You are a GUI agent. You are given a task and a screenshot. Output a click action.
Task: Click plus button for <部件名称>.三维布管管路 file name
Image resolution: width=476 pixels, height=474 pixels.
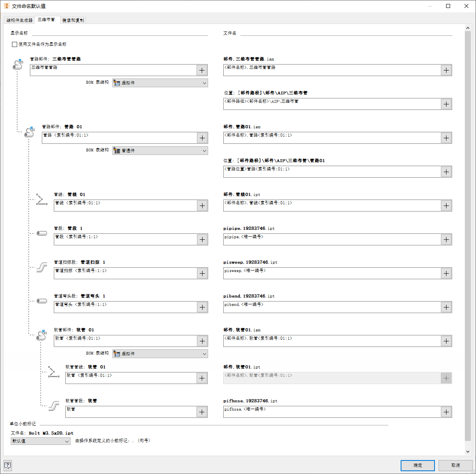point(446,71)
